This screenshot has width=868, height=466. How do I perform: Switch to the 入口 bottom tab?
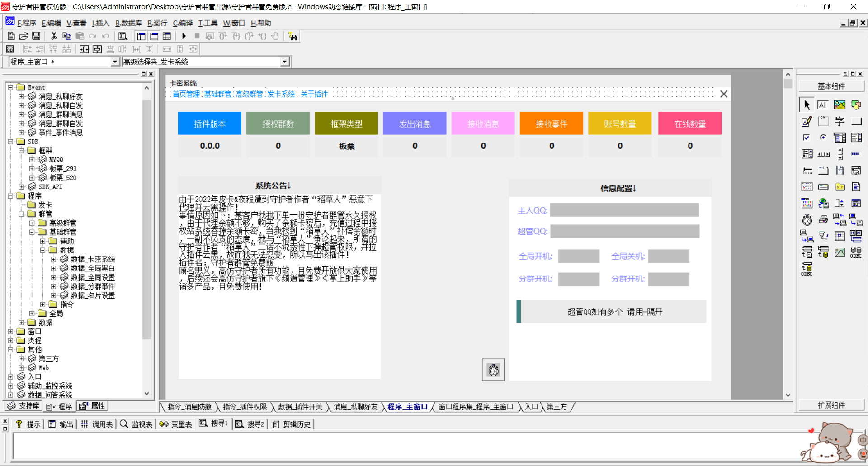click(531, 407)
